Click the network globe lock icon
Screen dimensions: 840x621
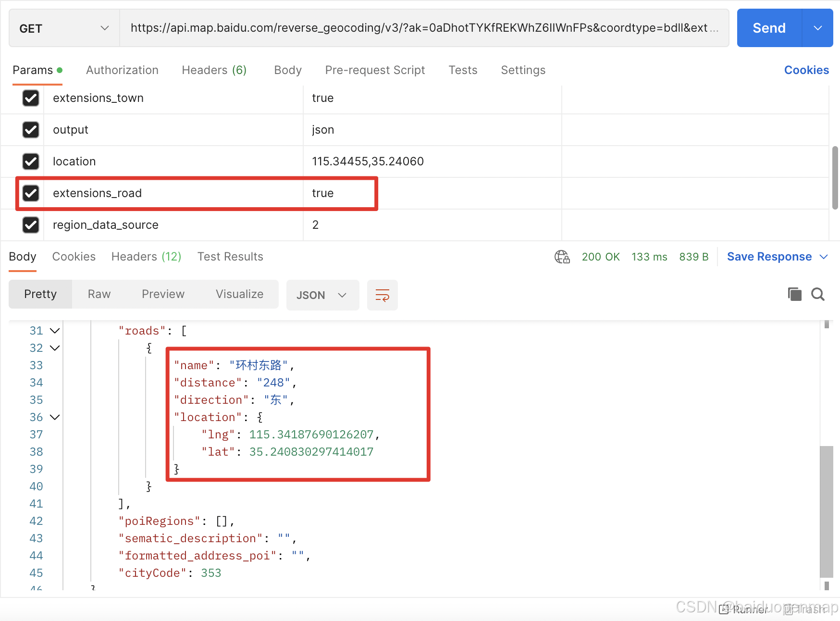562,257
